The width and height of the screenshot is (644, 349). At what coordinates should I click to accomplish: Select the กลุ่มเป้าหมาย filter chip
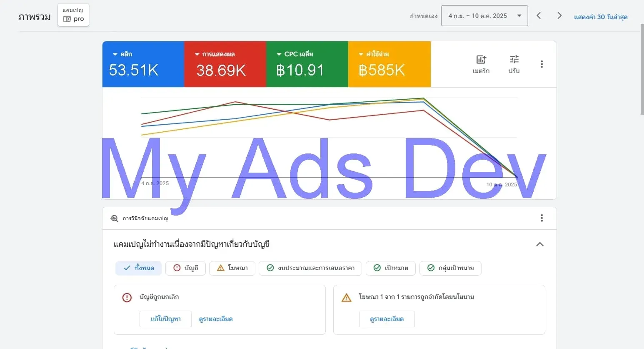click(x=451, y=268)
